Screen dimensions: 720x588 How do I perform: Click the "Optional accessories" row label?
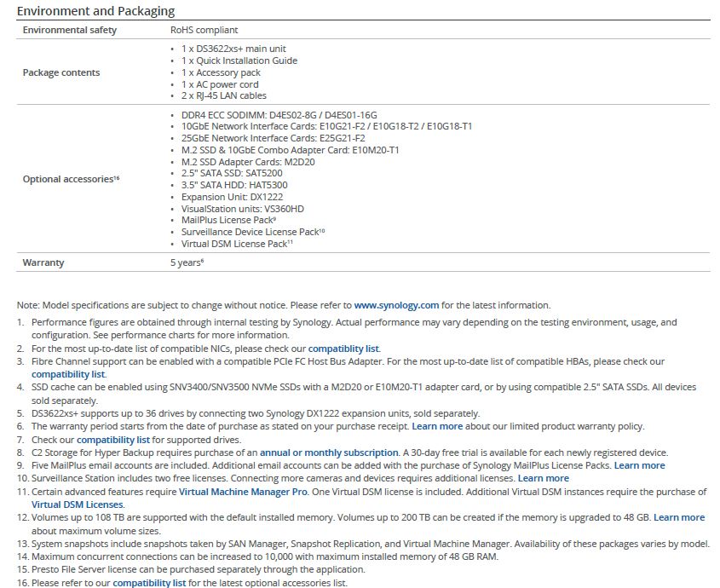coord(71,179)
